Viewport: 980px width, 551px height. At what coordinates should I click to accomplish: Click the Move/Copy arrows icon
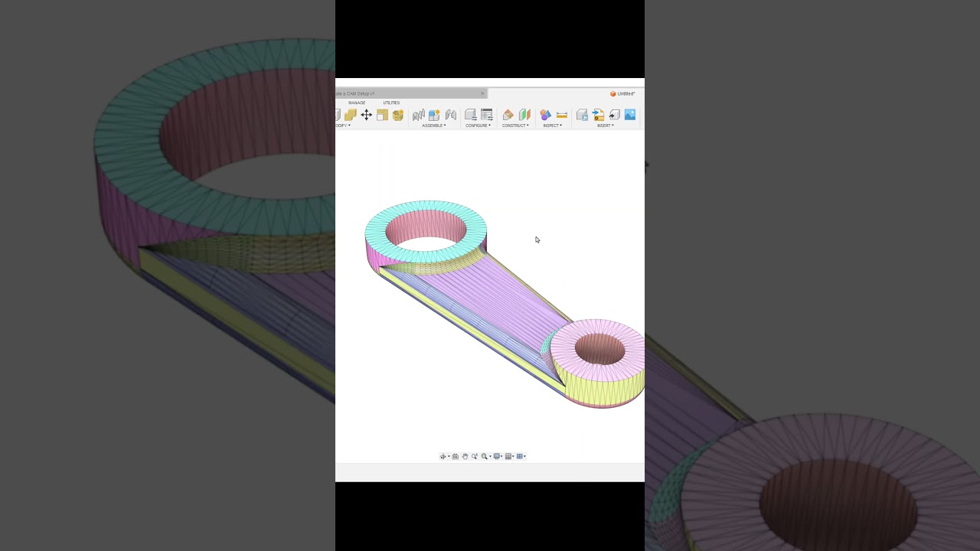[366, 115]
